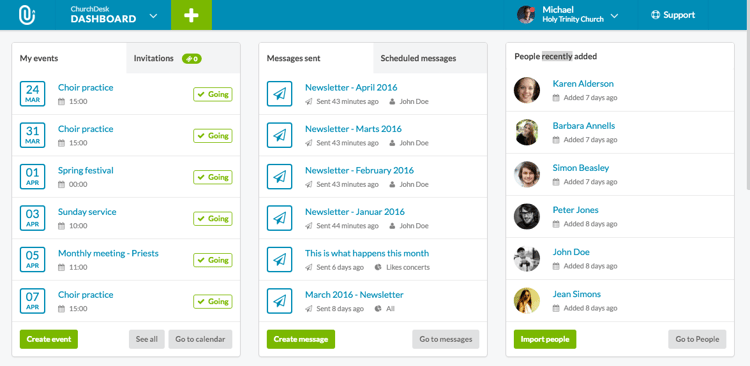Click the Create event button
This screenshot has width=750, height=366.
pos(49,339)
